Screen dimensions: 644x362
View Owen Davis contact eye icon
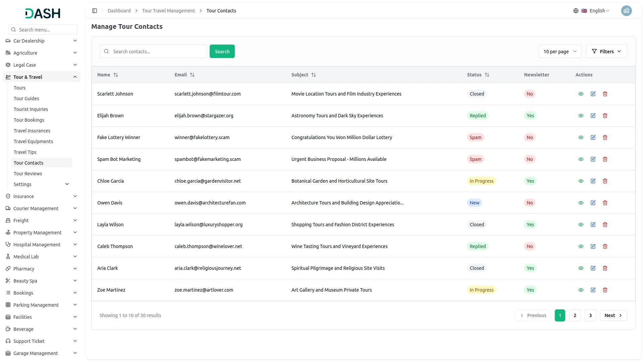581,203
